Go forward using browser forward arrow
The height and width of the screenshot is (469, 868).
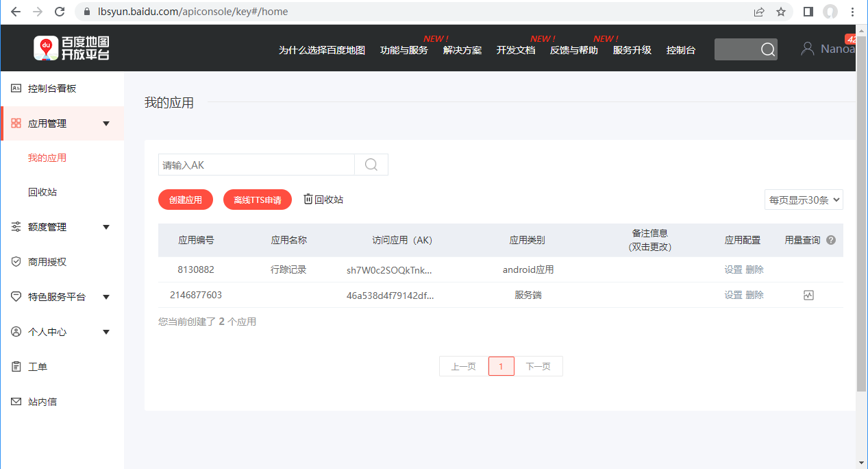point(38,12)
